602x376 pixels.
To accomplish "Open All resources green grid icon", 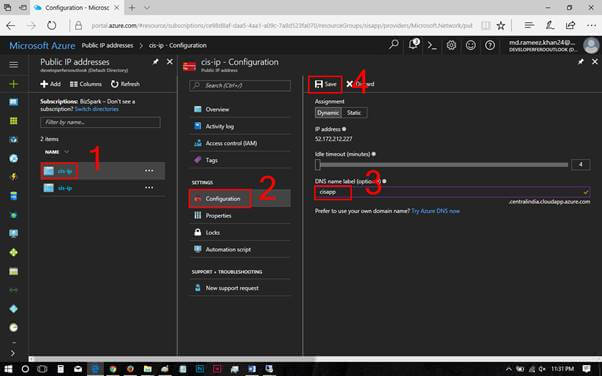I will click(13, 121).
